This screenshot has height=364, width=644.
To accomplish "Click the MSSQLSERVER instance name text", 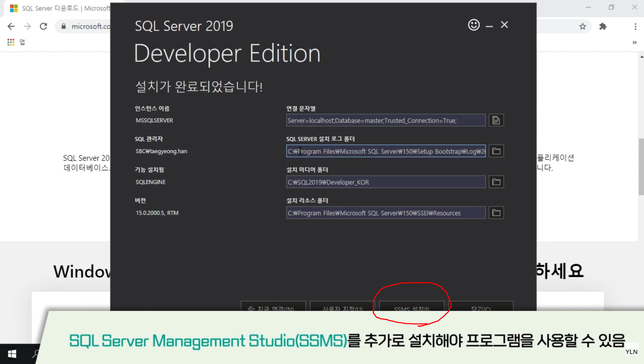I will coord(154,120).
